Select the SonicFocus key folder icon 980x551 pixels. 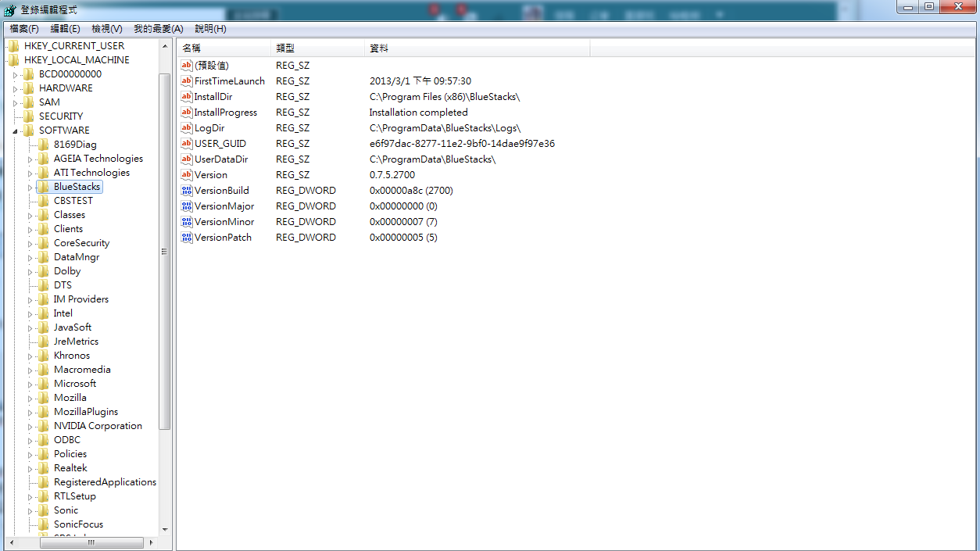coord(44,524)
